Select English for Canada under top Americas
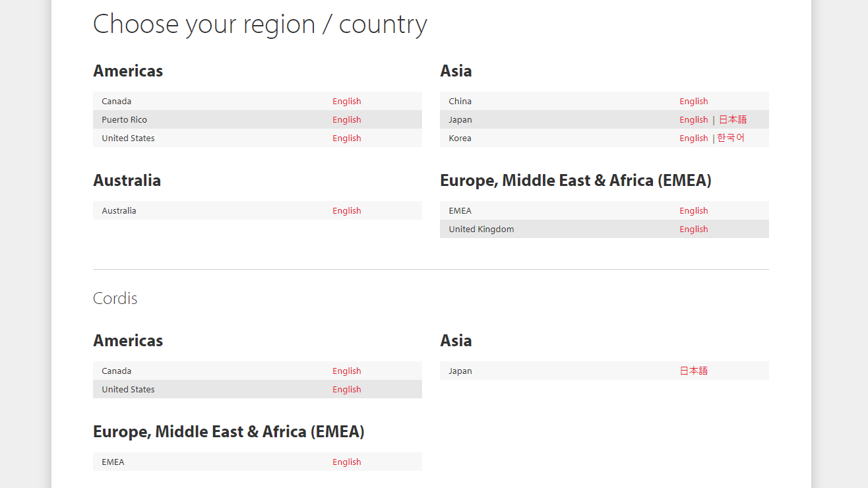This screenshot has width=868, height=488. pyautogui.click(x=346, y=101)
